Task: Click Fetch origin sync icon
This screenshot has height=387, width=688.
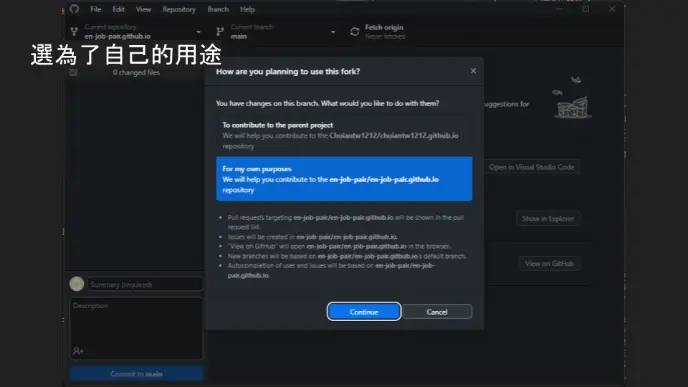Action: point(355,32)
